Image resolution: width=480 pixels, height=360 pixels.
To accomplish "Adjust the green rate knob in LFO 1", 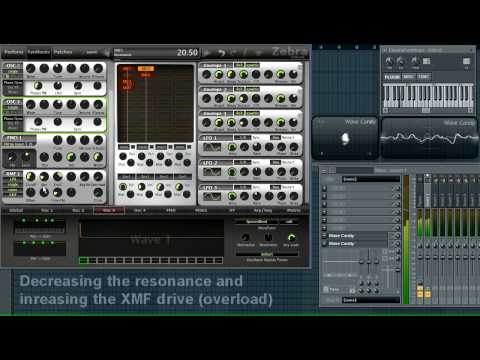I will pyautogui.click(x=232, y=147).
